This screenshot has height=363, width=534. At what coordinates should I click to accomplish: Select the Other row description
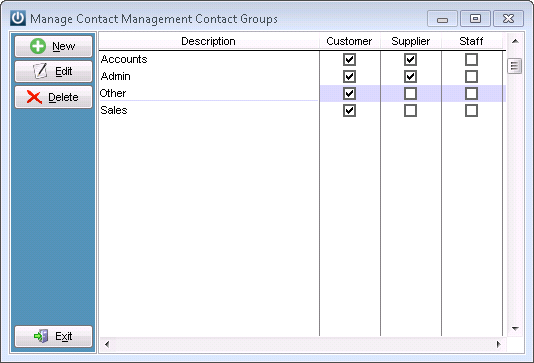click(209, 93)
